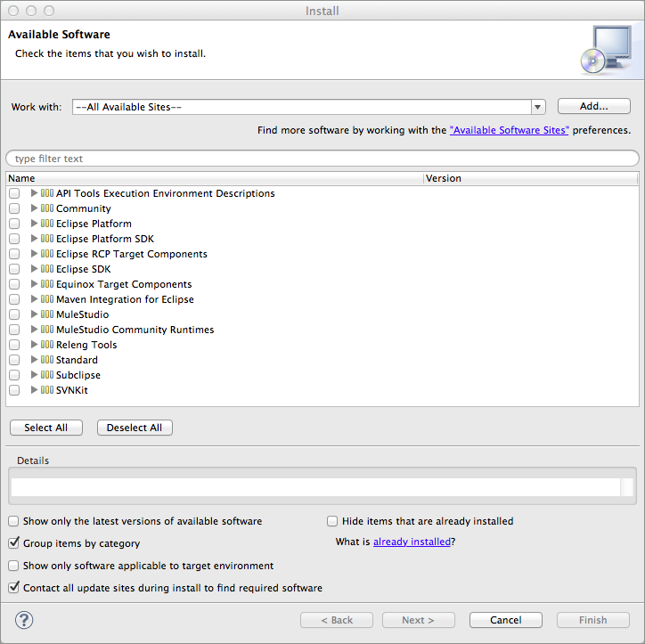Image resolution: width=645 pixels, height=644 pixels.
Task: Enable Show only software applicable to target environment
Action: 13,566
